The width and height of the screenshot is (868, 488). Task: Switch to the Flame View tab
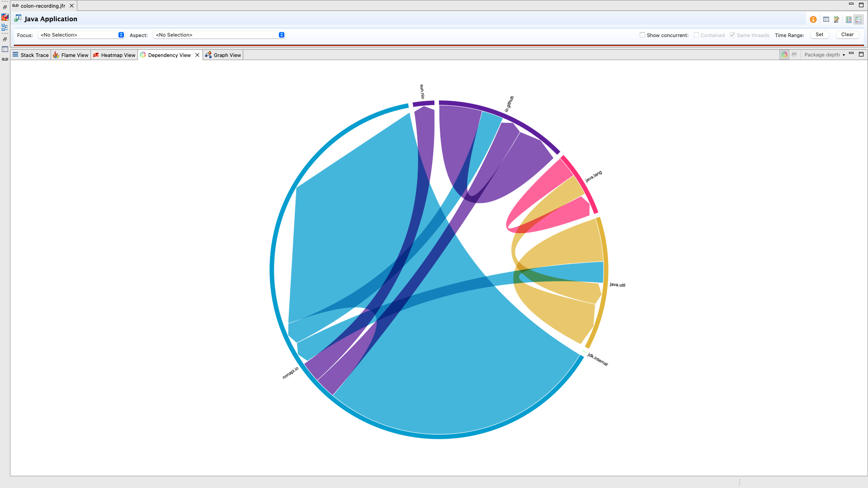click(x=71, y=55)
